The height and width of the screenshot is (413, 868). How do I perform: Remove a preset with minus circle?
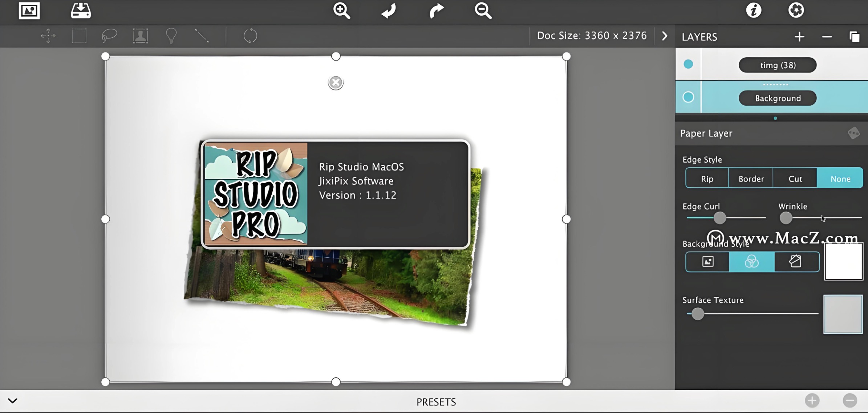tap(850, 400)
